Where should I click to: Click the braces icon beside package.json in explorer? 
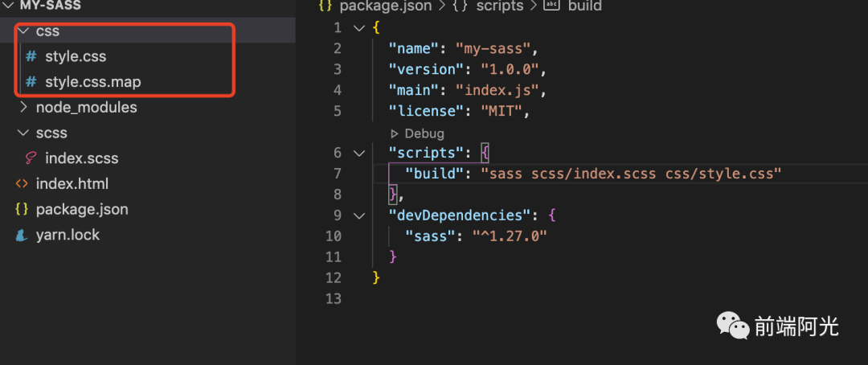[x=23, y=209]
